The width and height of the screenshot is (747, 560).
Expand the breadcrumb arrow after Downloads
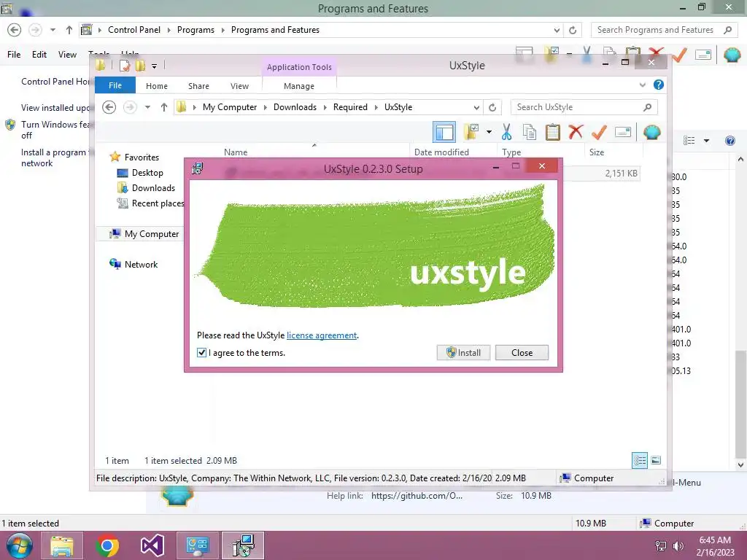[325, 107]
